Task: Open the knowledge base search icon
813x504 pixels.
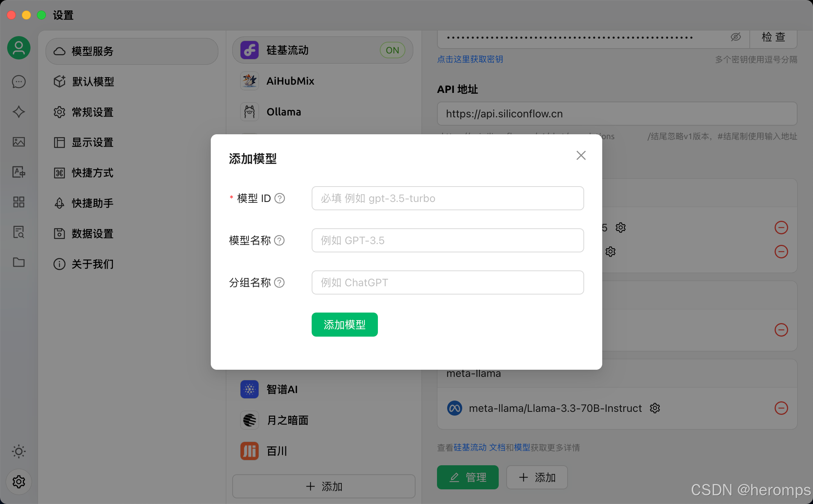Action: coord(19,232)
